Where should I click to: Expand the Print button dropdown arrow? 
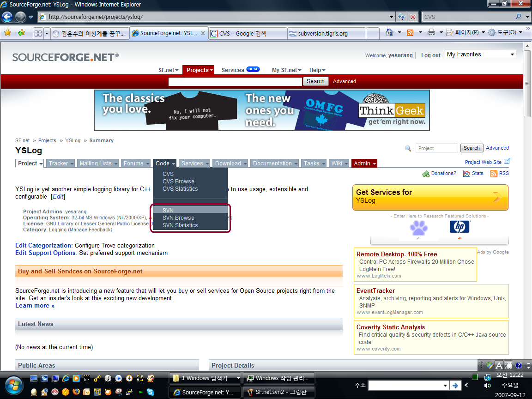(441, 33)
